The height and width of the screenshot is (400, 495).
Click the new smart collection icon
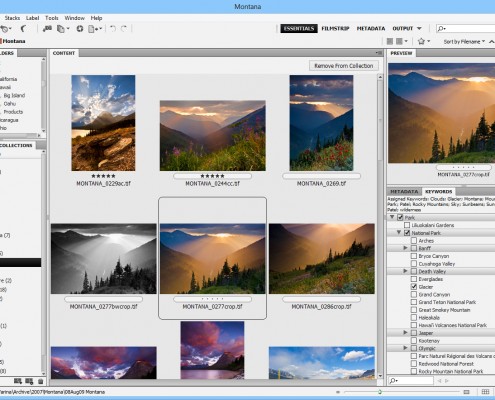click(29, 381)
